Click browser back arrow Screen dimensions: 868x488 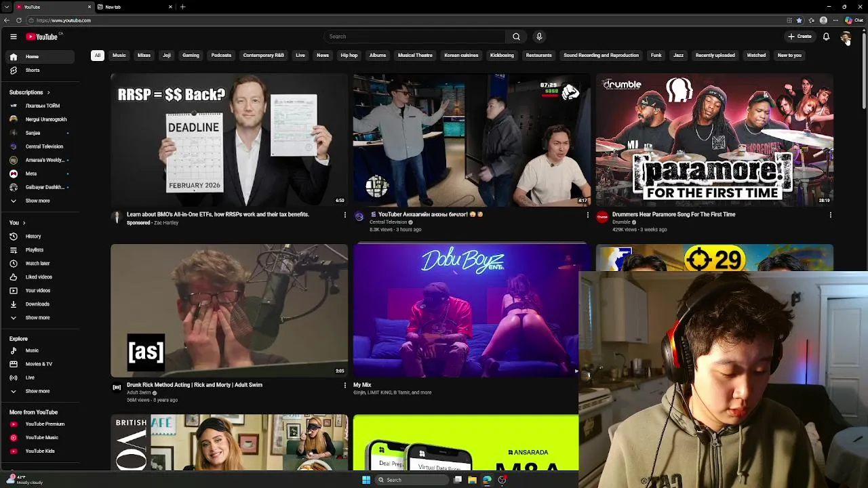tap(7, 20)
